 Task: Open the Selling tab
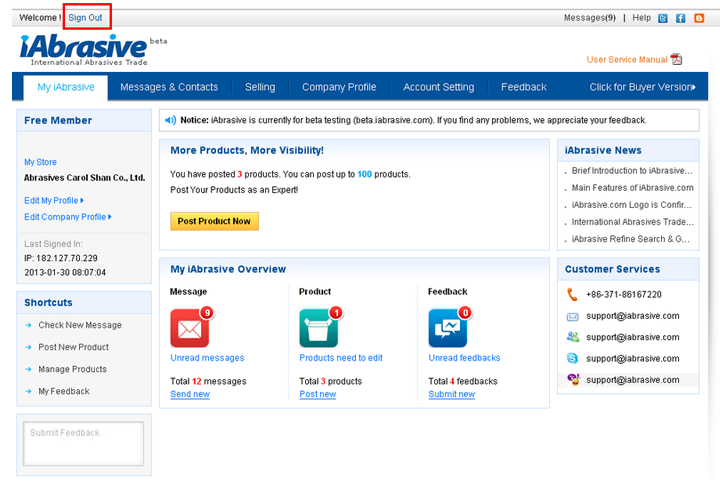[260, 87]
